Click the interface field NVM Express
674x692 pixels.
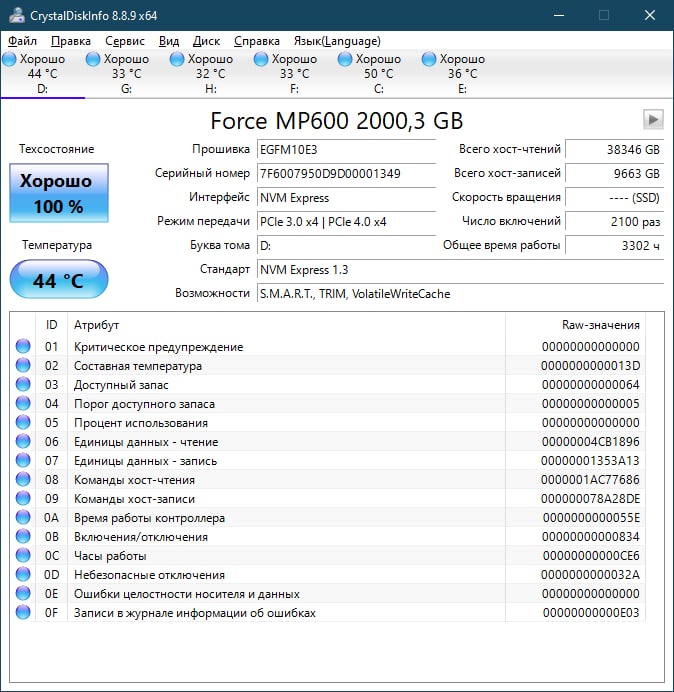pyautogui.click(x=346, y=198)
